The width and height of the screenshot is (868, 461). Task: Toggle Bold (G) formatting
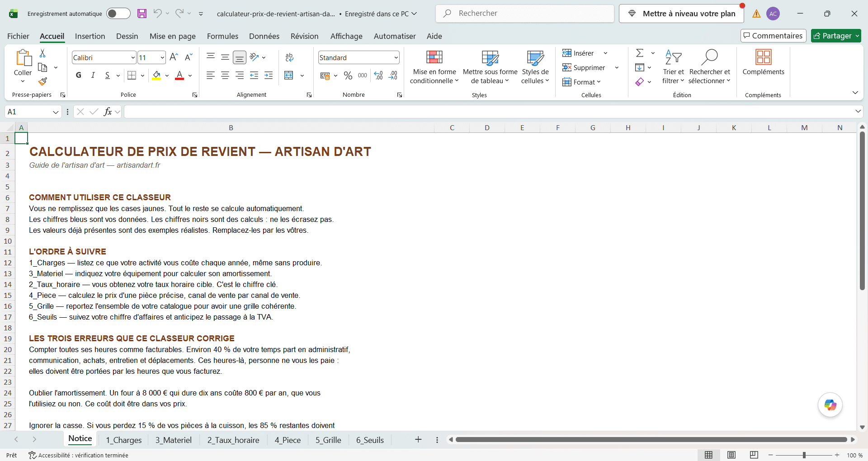click(x=79, y=75)
